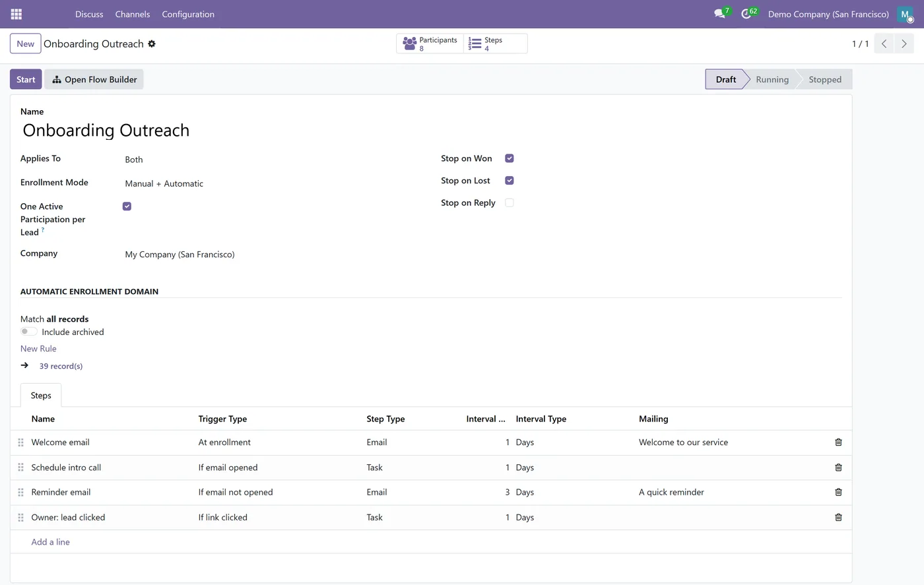
Task: Delete the Schedule intro call step
Action: click(x=838, y=468)
